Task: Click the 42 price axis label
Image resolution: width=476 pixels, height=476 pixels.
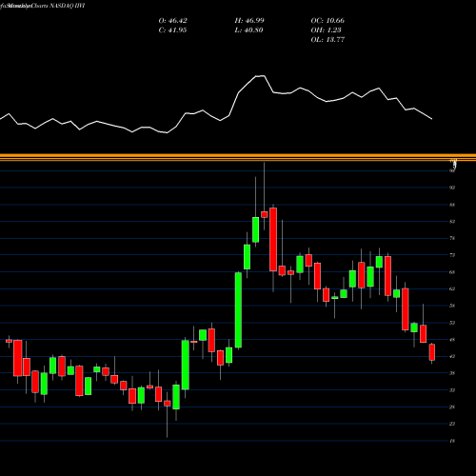Action: (x=452, y=356)
